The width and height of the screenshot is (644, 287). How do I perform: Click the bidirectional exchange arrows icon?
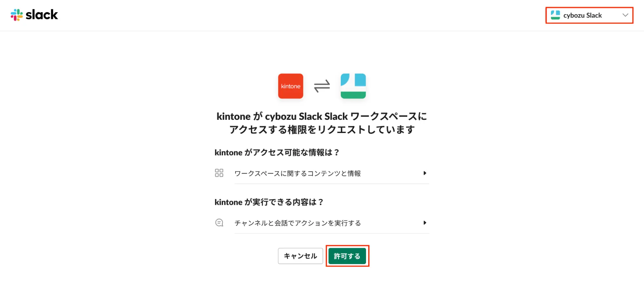(x=322, y=86)
